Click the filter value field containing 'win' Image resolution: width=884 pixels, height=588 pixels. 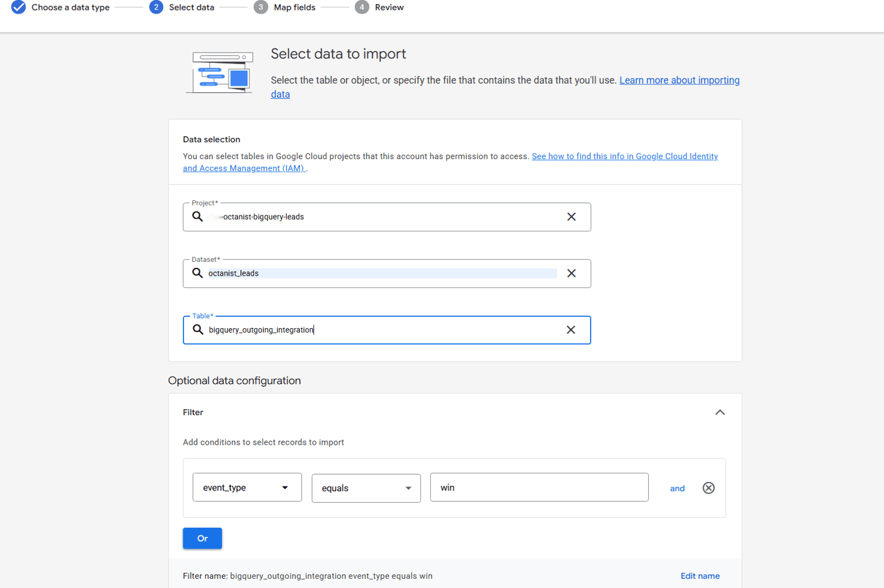pos(539,488)
